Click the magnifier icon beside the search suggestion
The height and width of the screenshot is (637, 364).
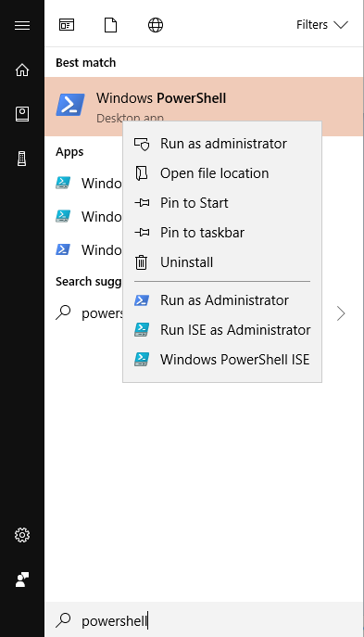(x=63, y=312)
